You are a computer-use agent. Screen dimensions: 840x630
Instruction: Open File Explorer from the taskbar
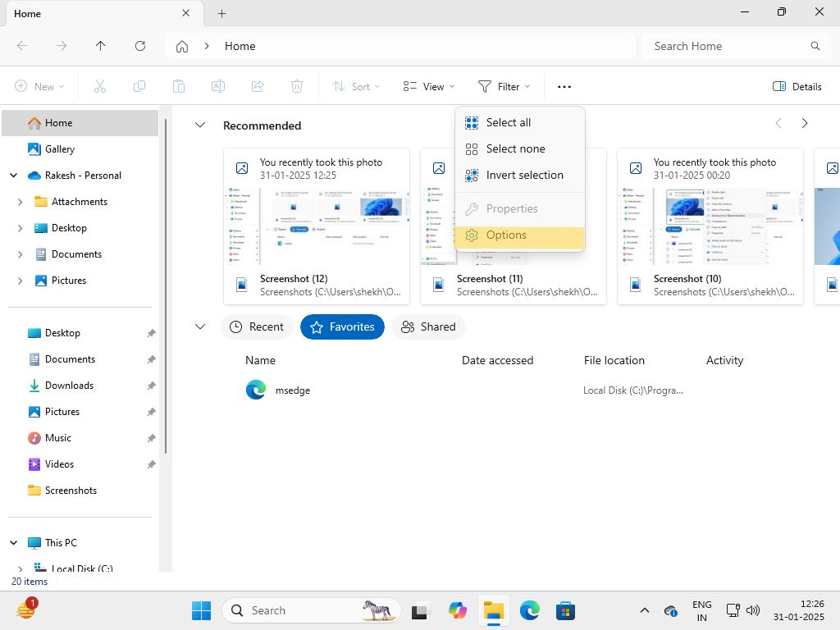click(x=493, y=610)
